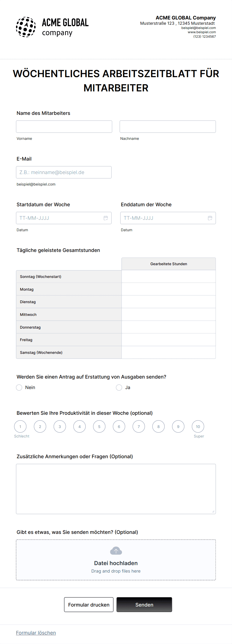Choose productivity rating 7
The image size is (232, 644).
[x=139, y=427]
